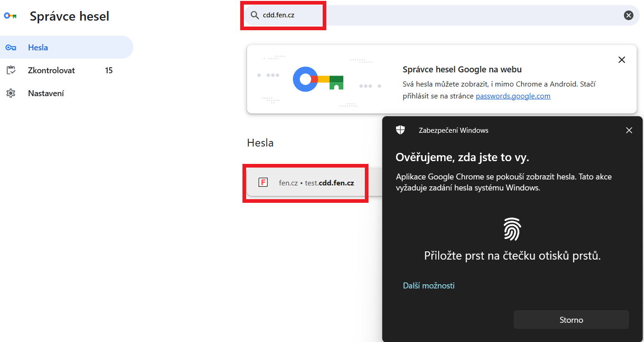The image size is (644, 342).
Task: Dismiss the Správce hesel Google promo card
Action: click(x=622, y=60)
